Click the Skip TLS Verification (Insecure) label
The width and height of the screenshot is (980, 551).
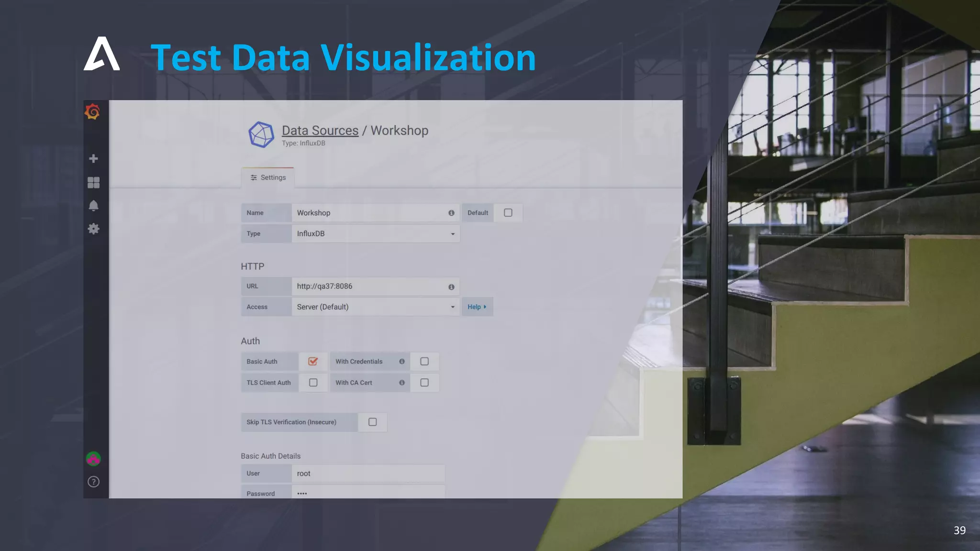click(291, 422)
